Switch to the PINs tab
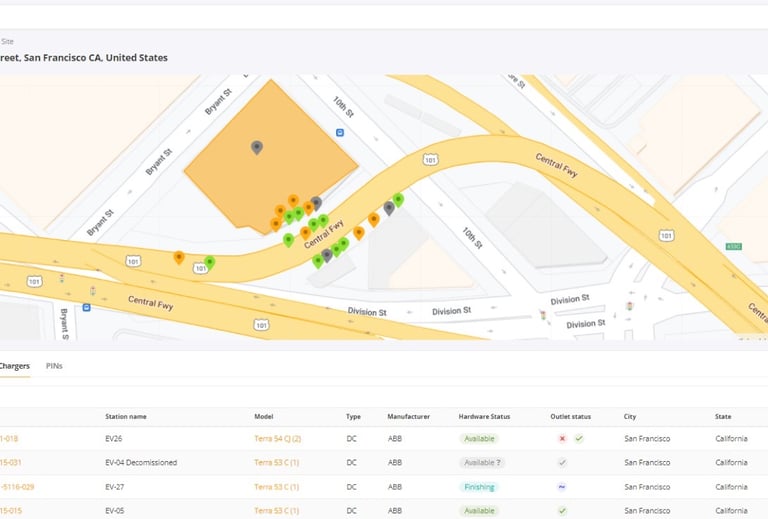 coord(54,366)
